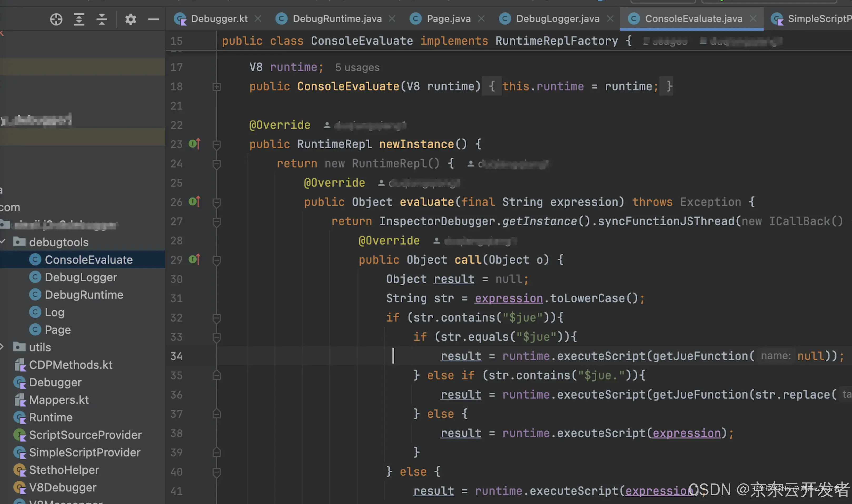The height and width of the screenshot is (504, 852).
Task: Click the implements gutter icon on line 26
Action: [x=194, y=202]
